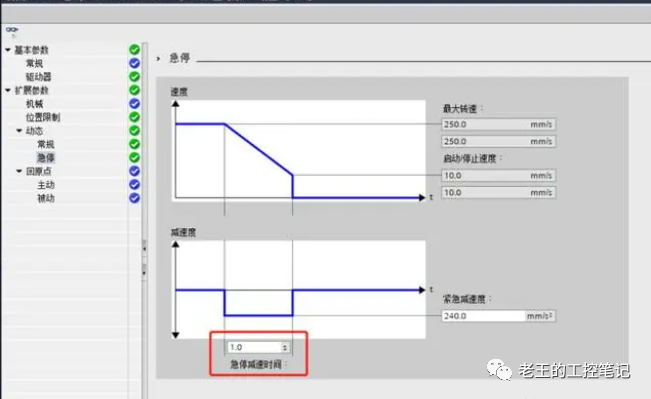Image resolution: width=651 pixels, height=399 pixels.
Task: Click the 急停 section title
Action: click(179, 58)
